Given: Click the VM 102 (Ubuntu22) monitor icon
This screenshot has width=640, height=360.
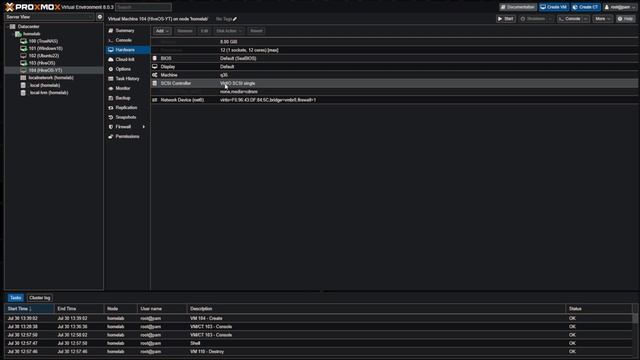Looking at the screenshot, I should [x=23, y=56].
